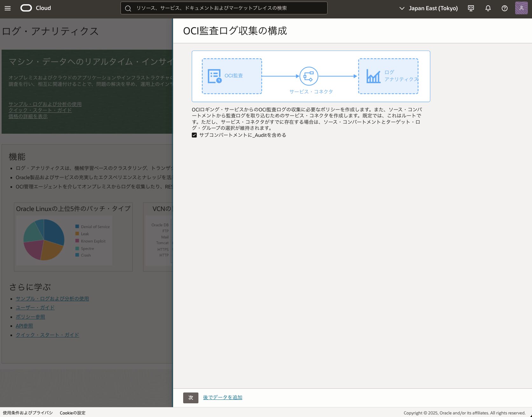
Task: Open 使用条件およびプライバシ footer link
Action: tap(28, 413)
